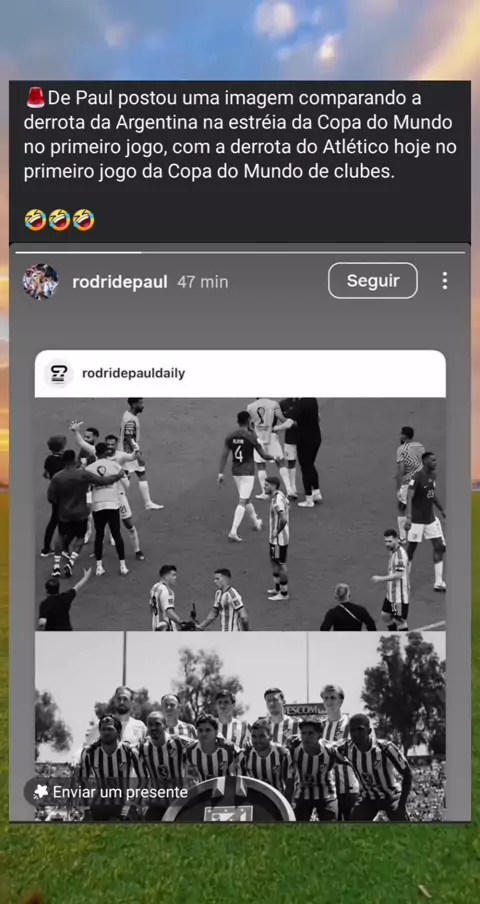This screenshot has width=480, height=904.
Task: Select the first laughing emoji in the caption
Action: coord(35,220)
